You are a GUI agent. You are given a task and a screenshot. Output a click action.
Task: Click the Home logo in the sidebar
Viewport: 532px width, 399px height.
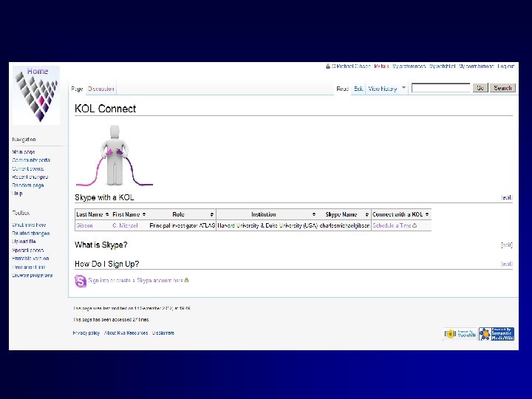(x=36, y=95)
